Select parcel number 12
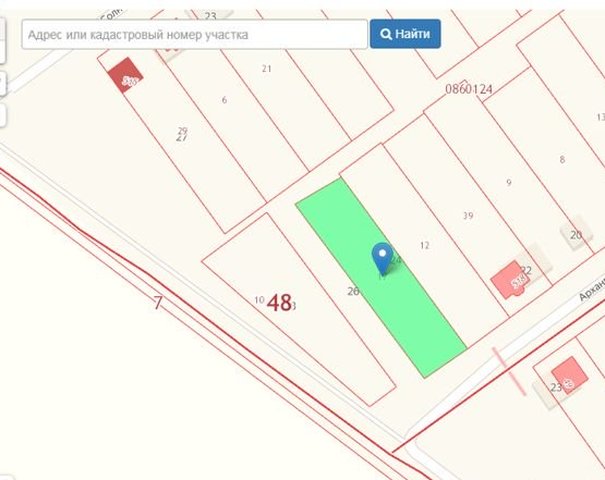The height and width of the screenshot is (480, 605). (x=424, y=245)
